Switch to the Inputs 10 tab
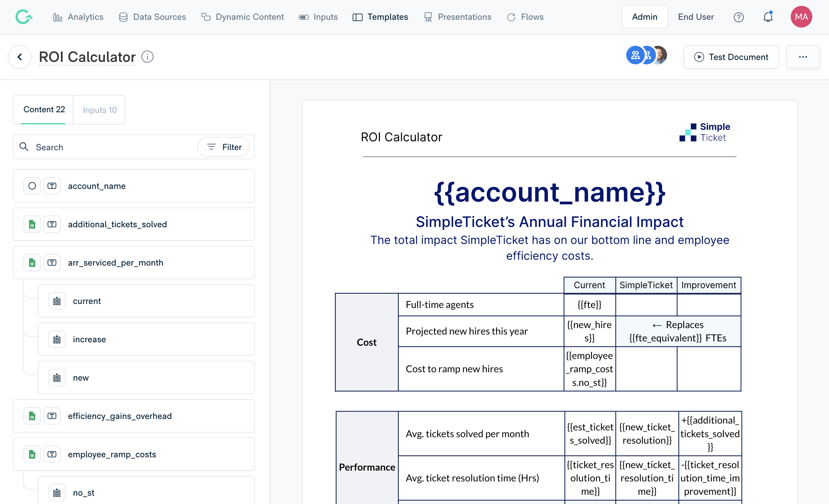 (x=100, y=110)
